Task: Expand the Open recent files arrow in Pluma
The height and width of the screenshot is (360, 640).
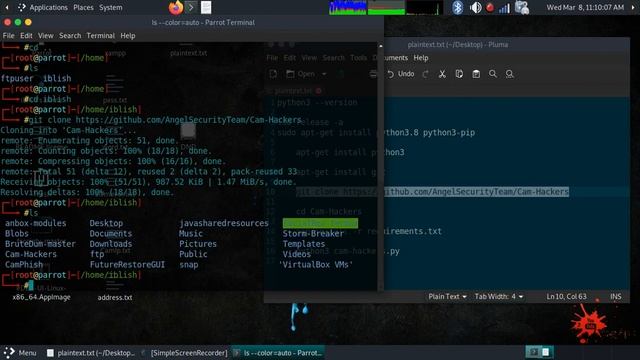Action: click(x=324, y=74)
